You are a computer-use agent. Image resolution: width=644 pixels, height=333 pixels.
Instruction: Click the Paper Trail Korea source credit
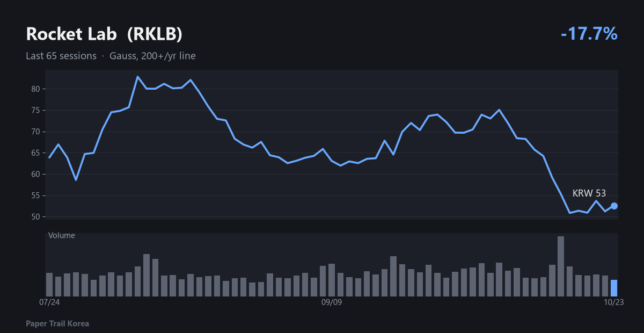[x=57, y=324]
